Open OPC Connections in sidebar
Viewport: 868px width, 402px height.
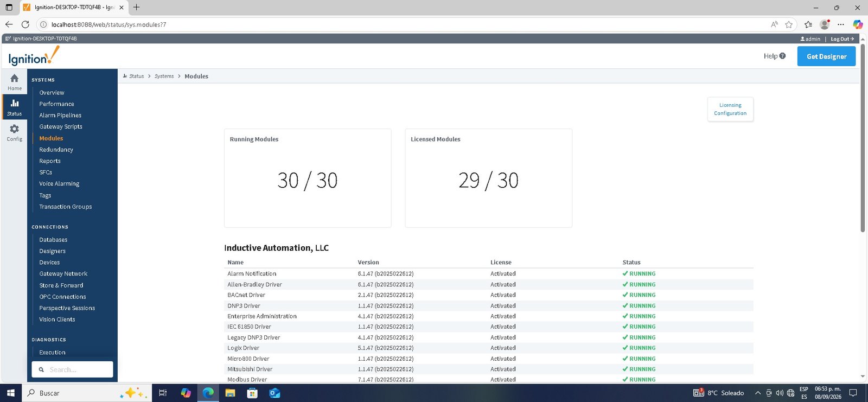[x=62, y=297]
